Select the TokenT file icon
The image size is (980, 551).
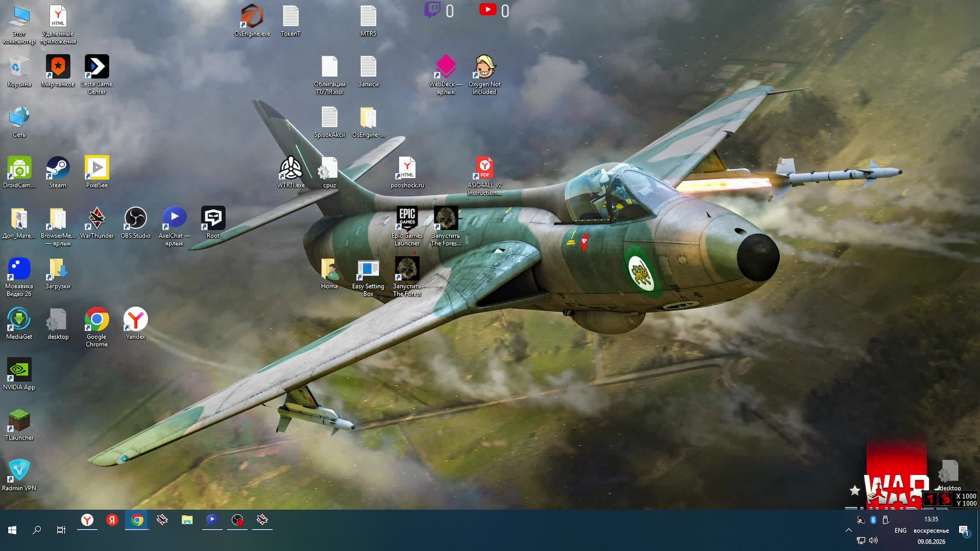click(x=291, y=21)
